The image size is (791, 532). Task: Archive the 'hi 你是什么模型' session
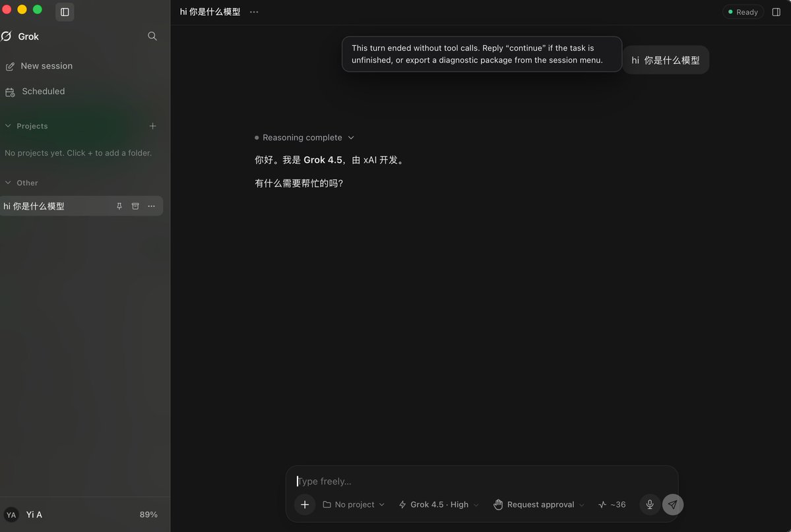click(135, 206)
